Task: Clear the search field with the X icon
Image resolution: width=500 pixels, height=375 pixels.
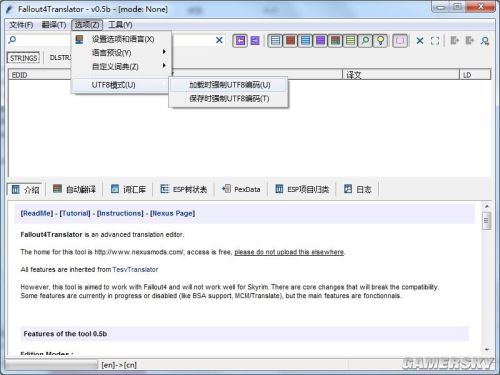Action: (x=219, y=40)
